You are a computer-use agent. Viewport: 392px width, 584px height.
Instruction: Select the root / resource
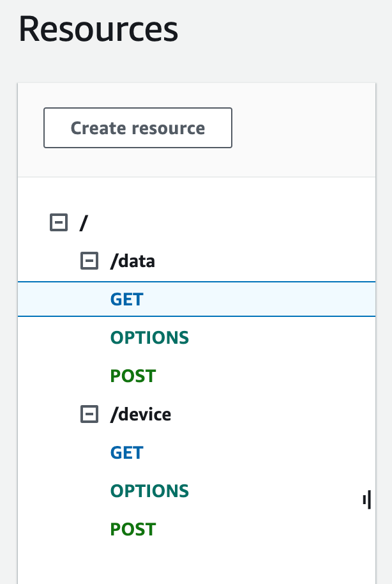83,223
